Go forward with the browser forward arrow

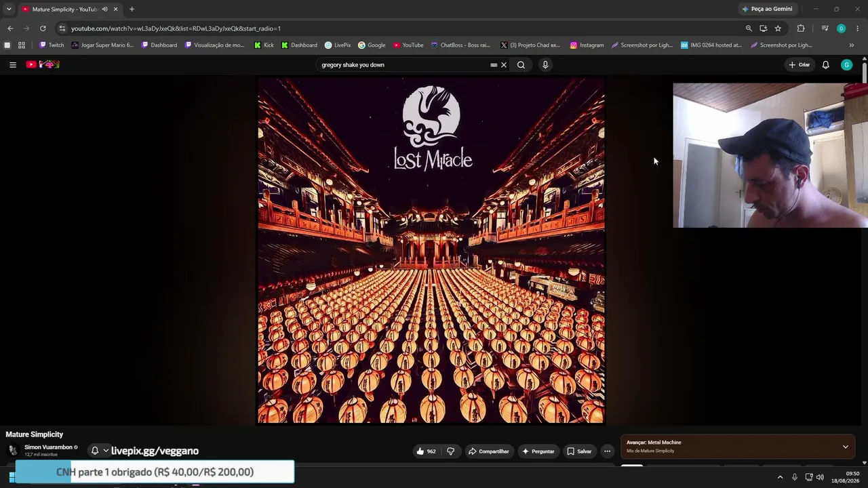pos(26,28)
